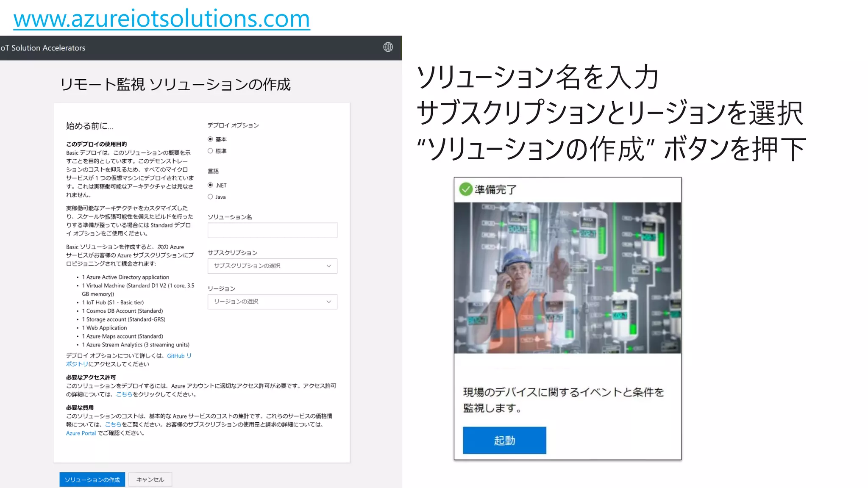Click the green 準備完了 check icon

(x=466, y=189)
